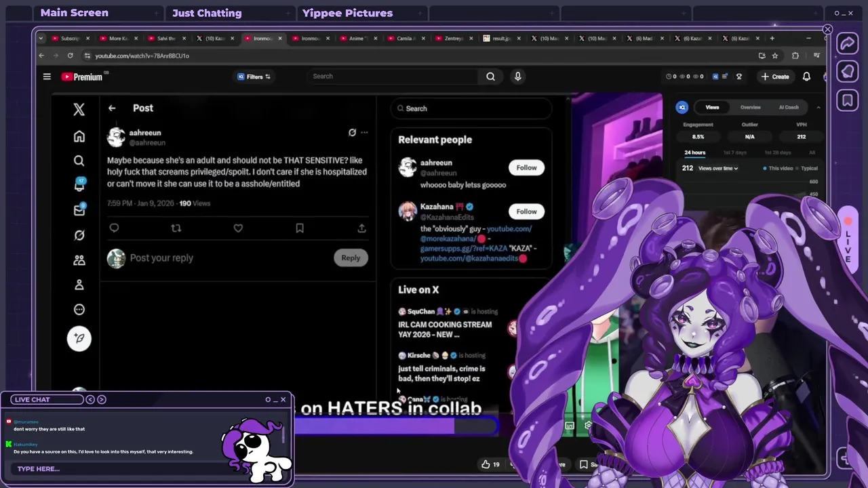This screenshot has width=868, height=488.
Task: Open YouTube notifications bell
Action: [x=806, y=77]
